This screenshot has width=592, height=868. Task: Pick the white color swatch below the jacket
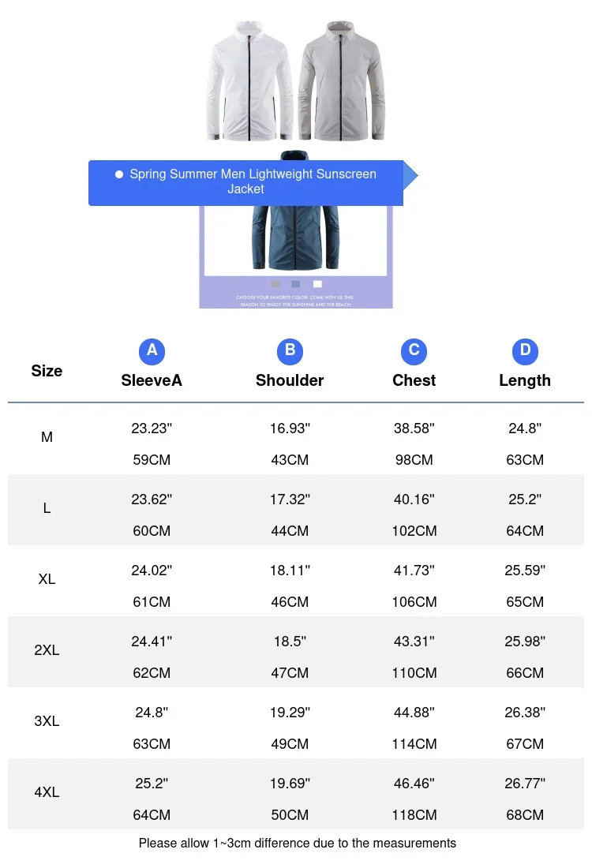click(317, 284)
